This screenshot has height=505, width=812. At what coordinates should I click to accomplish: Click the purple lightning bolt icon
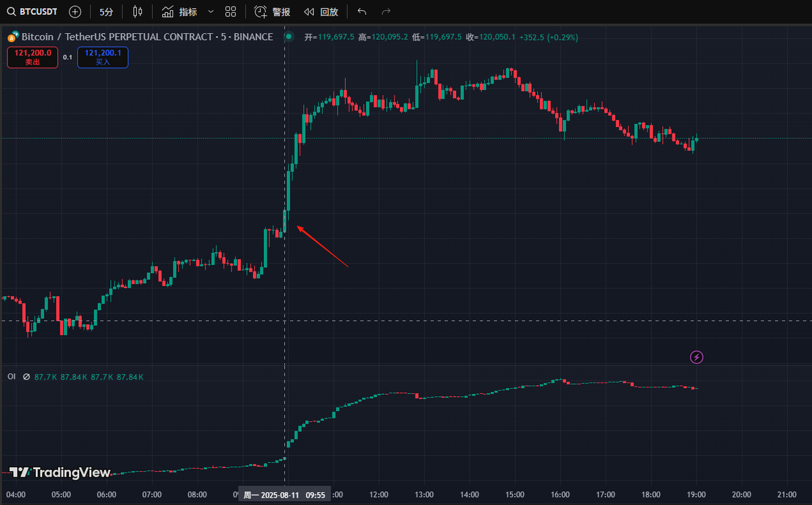pyautogui.click(x=696, y=357)
